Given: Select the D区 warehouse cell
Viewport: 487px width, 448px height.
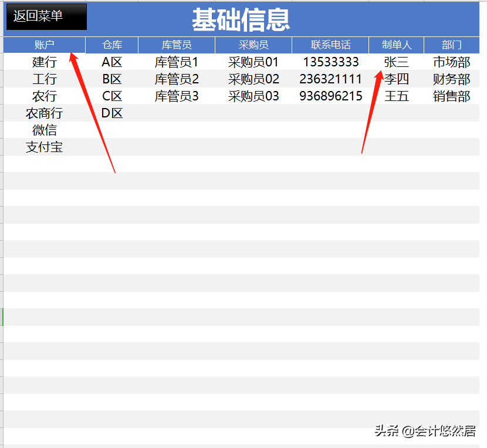Looking at the screenshot, I should [112, 113].
